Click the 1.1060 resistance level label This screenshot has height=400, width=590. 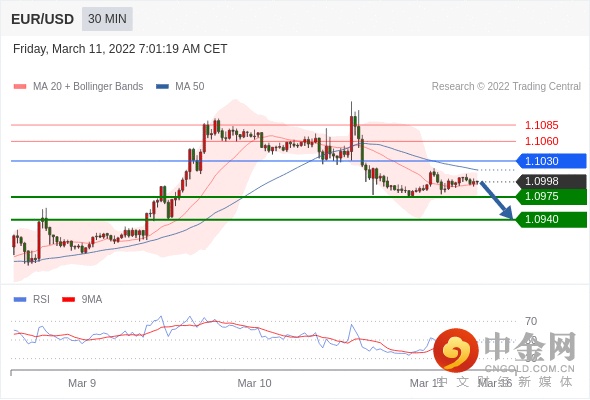pyautogui.click(x=541, y=141)
